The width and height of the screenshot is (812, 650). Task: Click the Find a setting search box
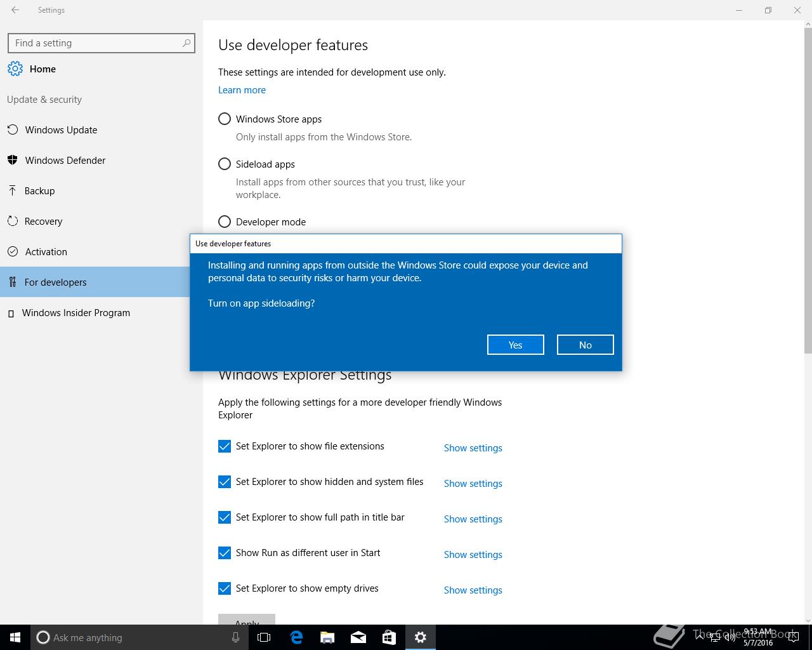(101, 43)
